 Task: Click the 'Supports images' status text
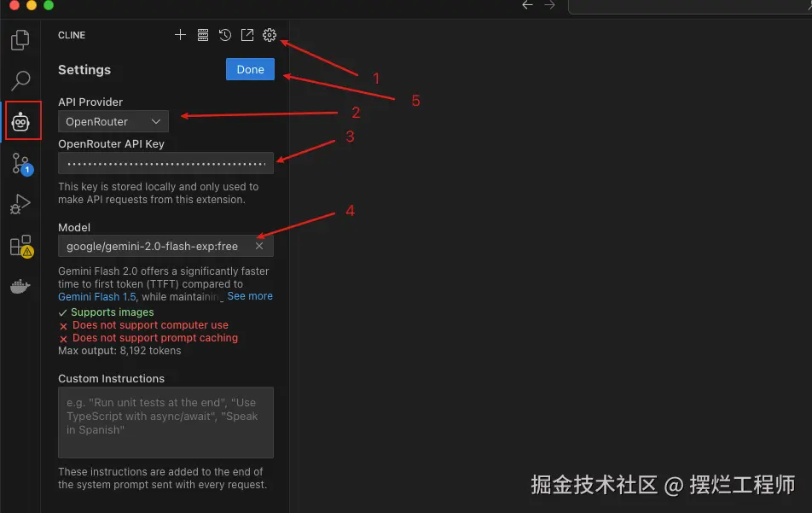113,312
